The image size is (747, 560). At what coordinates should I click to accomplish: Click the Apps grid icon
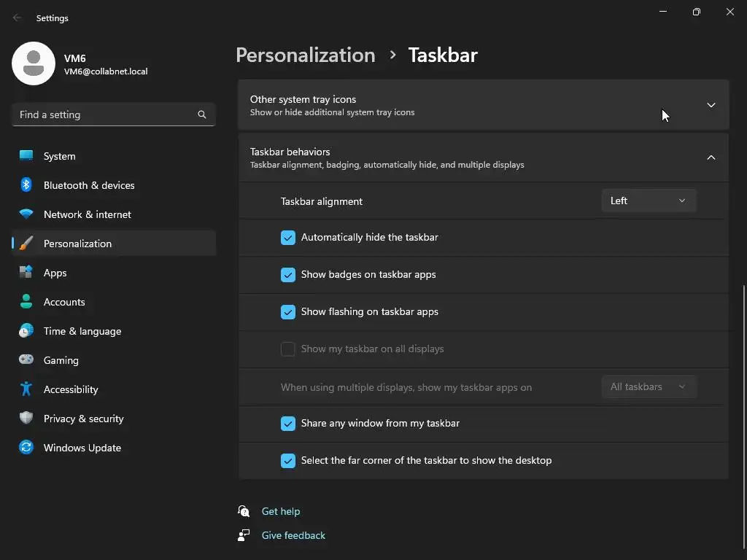26,273
